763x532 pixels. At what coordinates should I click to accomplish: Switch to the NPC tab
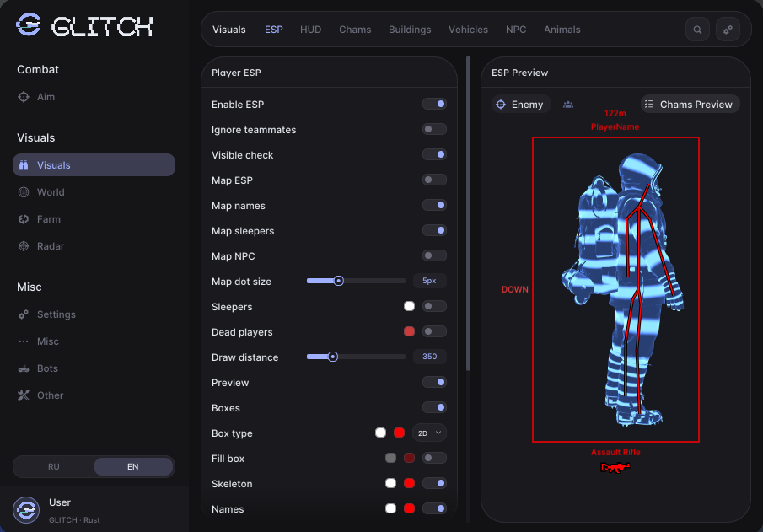point(516,30)
